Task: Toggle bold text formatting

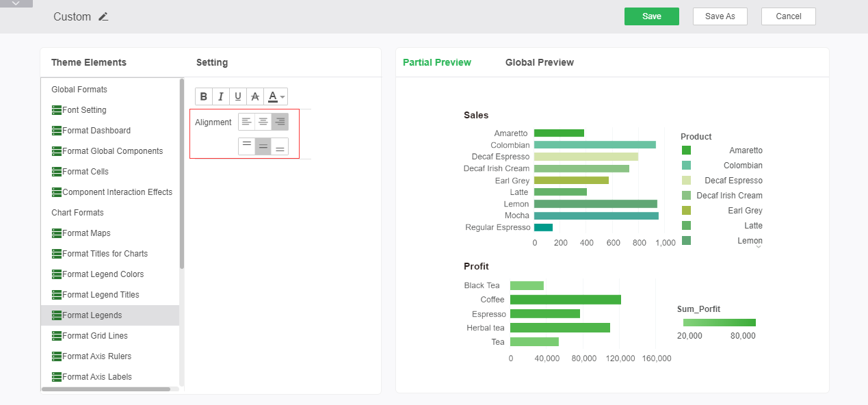Action: click(204, 96)
